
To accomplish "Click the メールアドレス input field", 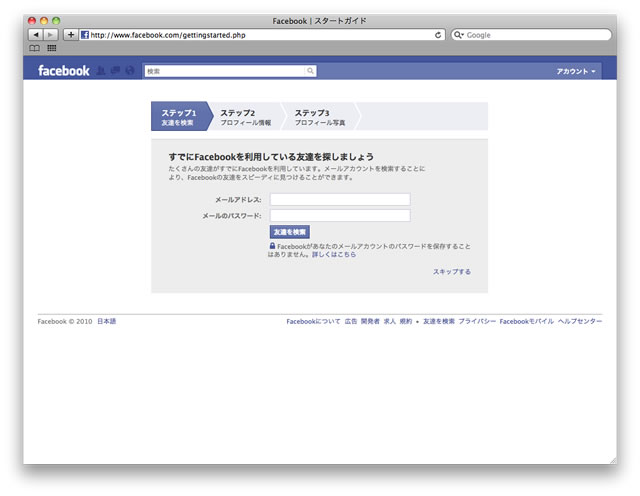I will [340, 199].
